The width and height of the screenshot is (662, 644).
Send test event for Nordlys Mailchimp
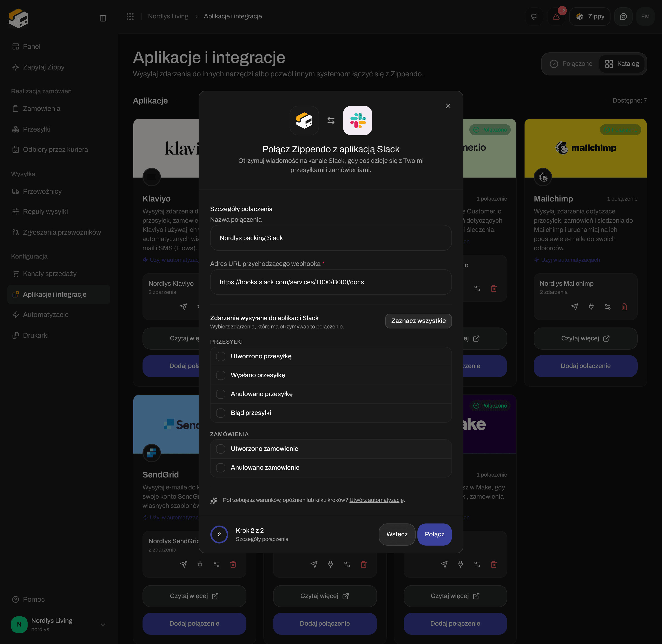click(x=574, y=307)
